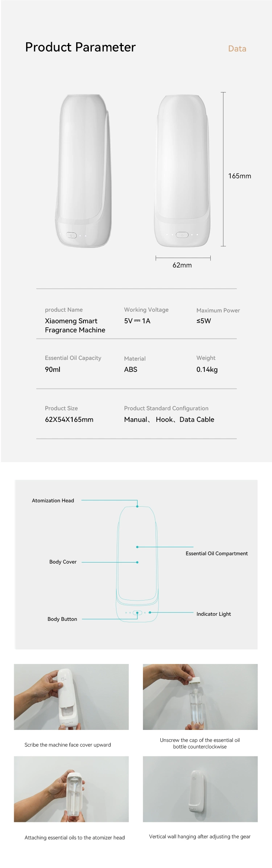This screenshot has height=868, width=272.
Task: Open the photo of unscrewing the bottle cap
Action: (200, 697)
